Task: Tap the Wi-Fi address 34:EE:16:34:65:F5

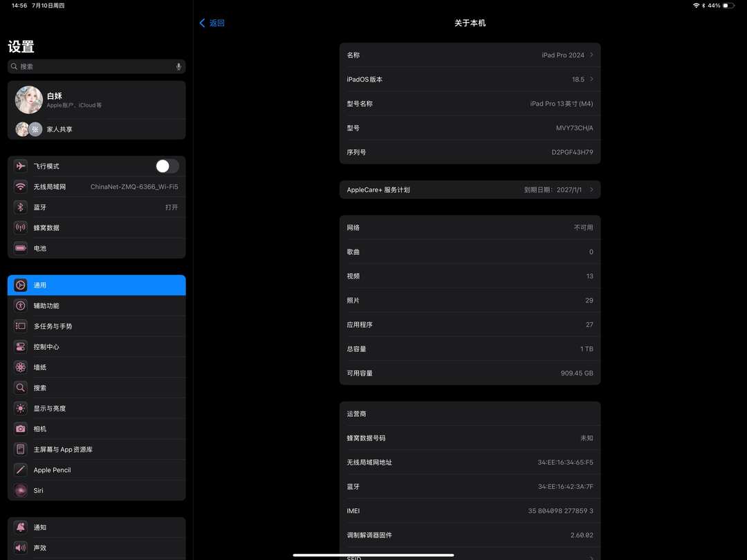Action: pos(565,462)
